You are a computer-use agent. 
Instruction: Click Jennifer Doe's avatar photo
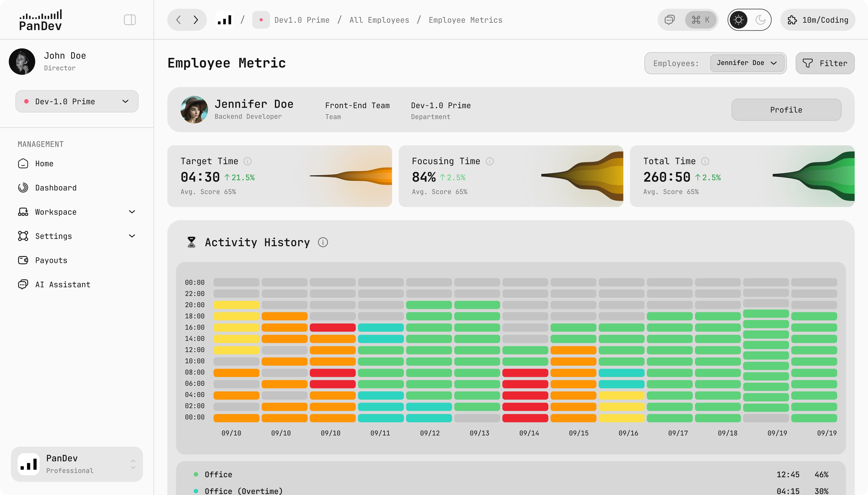pyautogui.click(x=194, y=109)
